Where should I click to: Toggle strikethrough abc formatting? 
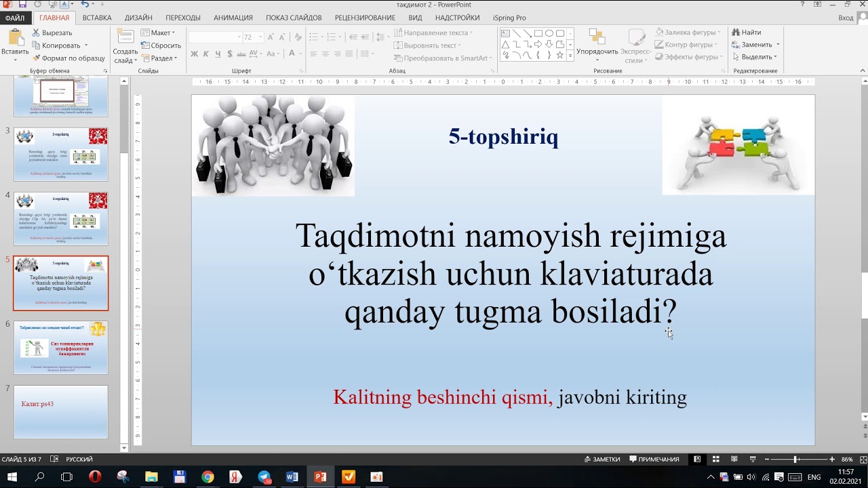click(242, 54)
